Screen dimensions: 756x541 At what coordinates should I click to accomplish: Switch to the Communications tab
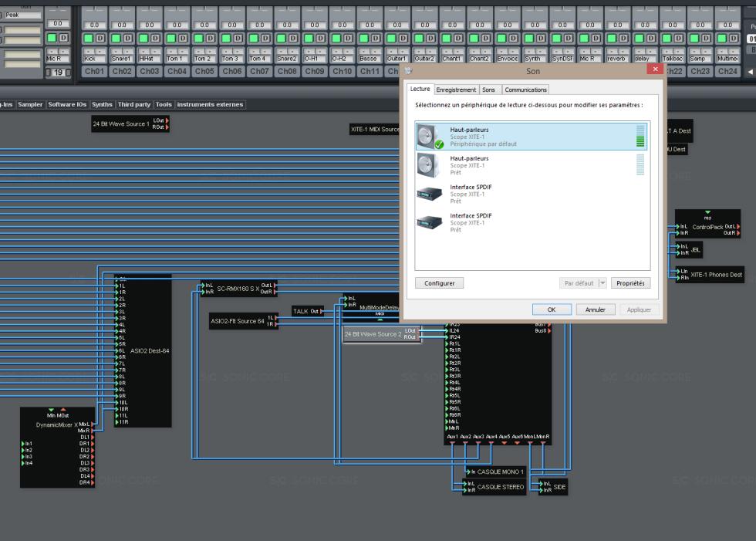[x=525, y=90]
